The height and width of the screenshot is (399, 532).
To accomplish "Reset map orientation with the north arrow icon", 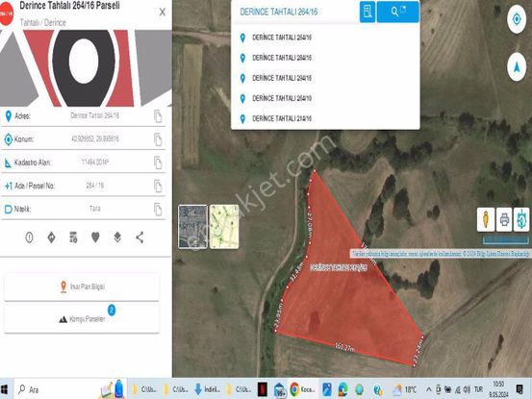I will pyautogui.click(x=517, y=67).
